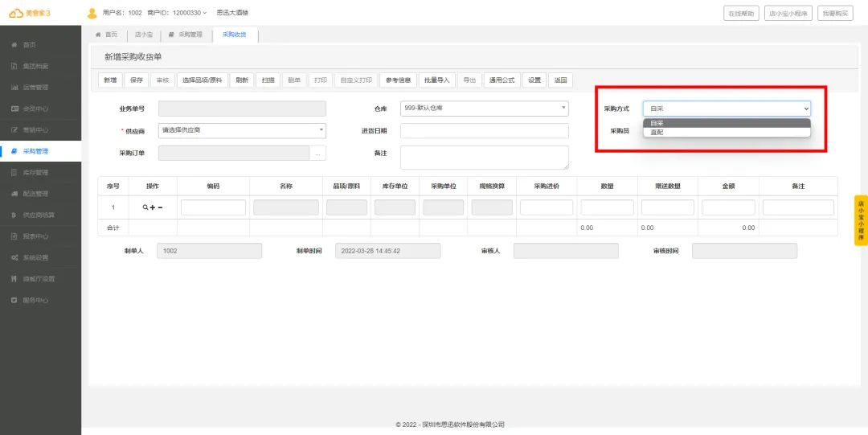Select 直配 option in the dropdown list

(x=657, y=132)
